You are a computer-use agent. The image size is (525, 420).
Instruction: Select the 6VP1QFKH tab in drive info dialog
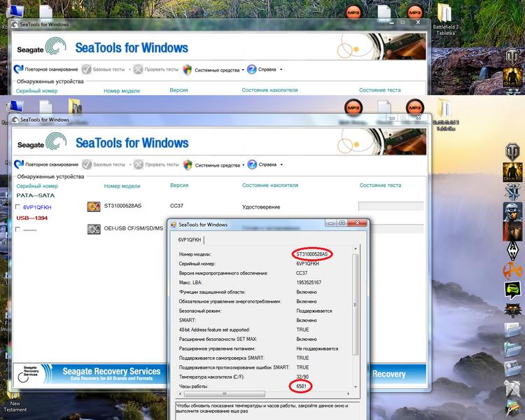pyautogui.click(x=190, y=240)
